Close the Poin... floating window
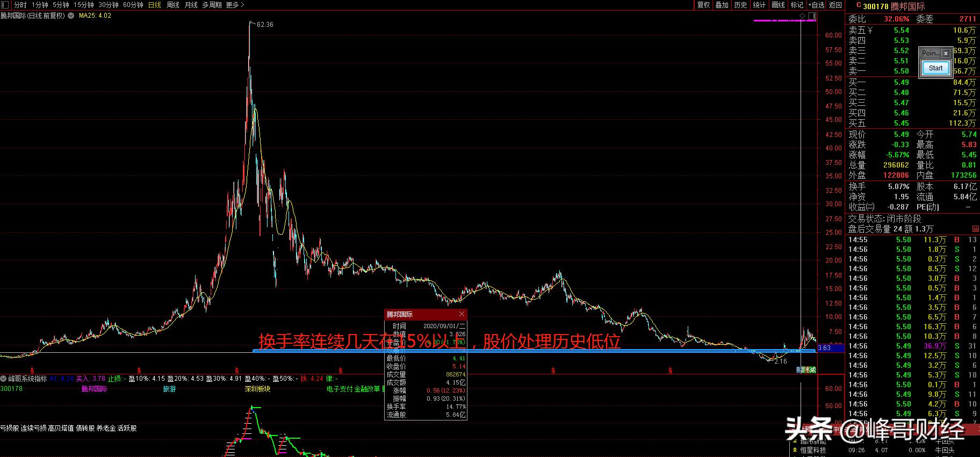This screenshot has height=457, width=980. 946,53
